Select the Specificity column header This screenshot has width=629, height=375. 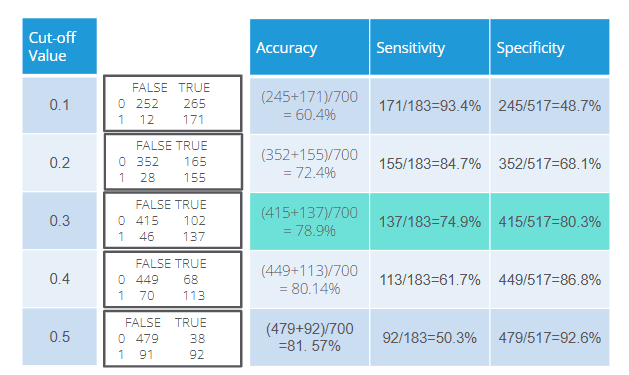550,47
